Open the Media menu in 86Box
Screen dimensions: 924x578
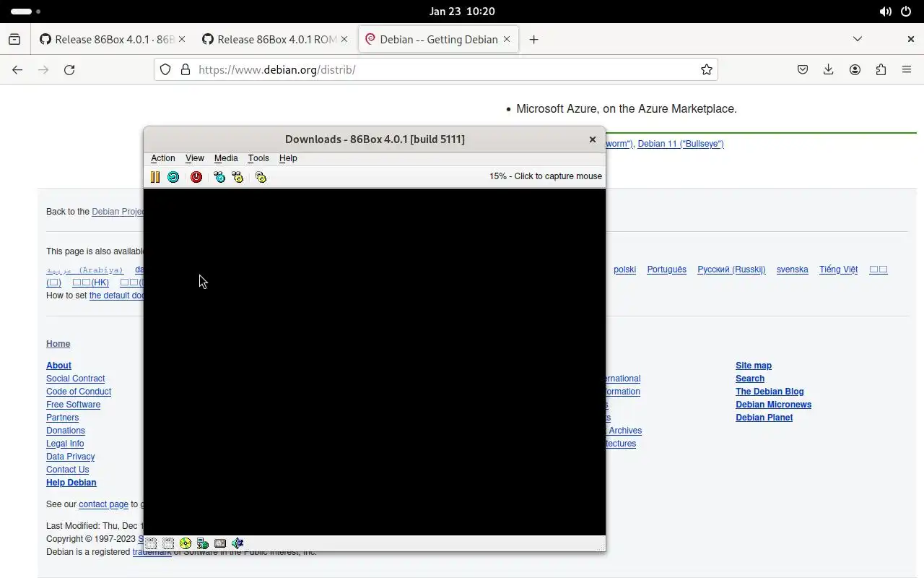click(x=226, y=158)
